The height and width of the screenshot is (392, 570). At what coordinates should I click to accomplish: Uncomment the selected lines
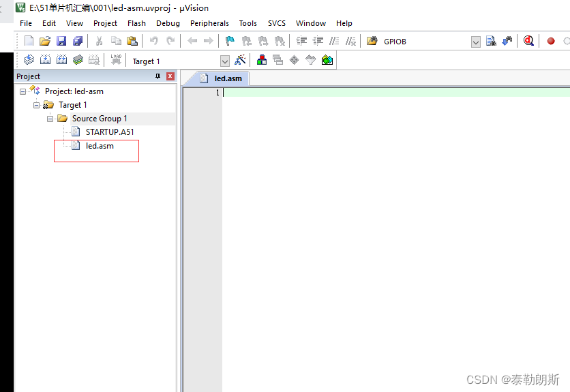pyautogui.click(x=351, y=41)
